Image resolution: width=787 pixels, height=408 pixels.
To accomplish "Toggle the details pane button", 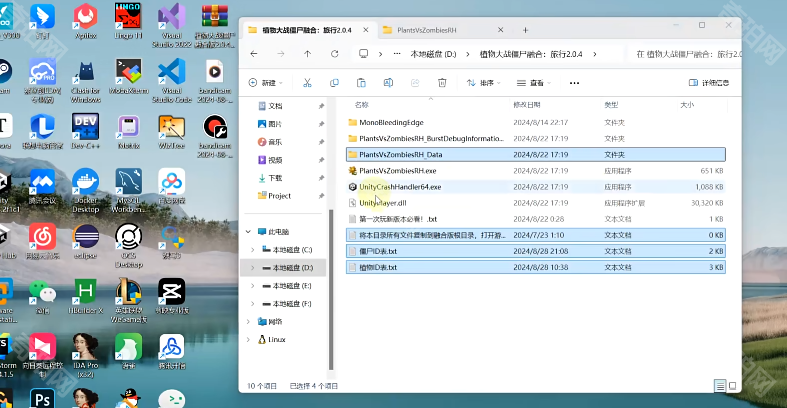I will coord(709,83).
